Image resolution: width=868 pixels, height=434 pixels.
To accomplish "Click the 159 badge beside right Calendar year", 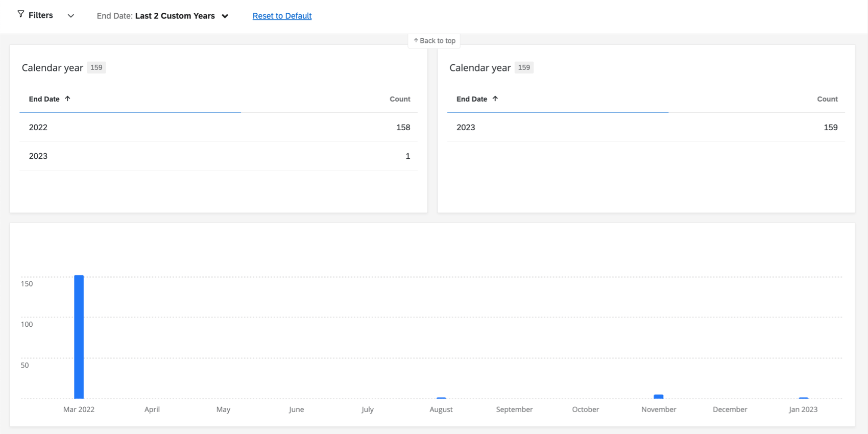I will pyautogui.click(x=524, y=67).
